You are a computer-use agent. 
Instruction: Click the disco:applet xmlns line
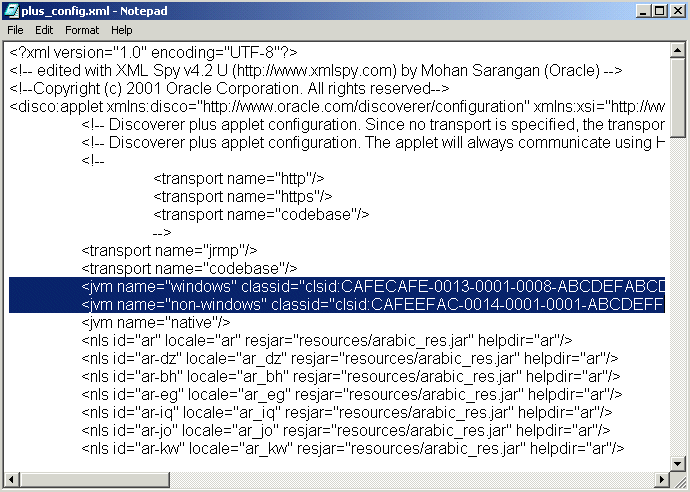pos(337,107)
